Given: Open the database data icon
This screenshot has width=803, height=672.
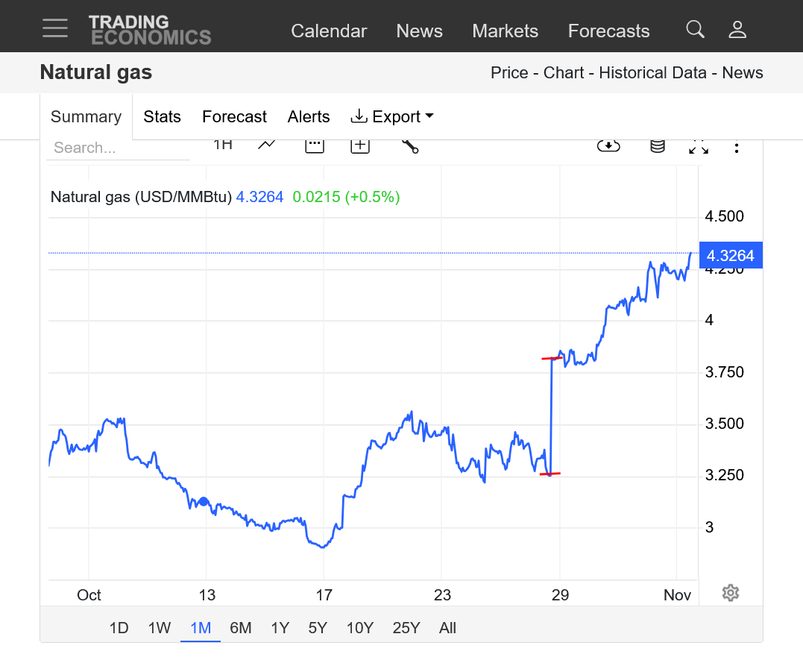Looking at the screenshot, I should pos(657,146).
